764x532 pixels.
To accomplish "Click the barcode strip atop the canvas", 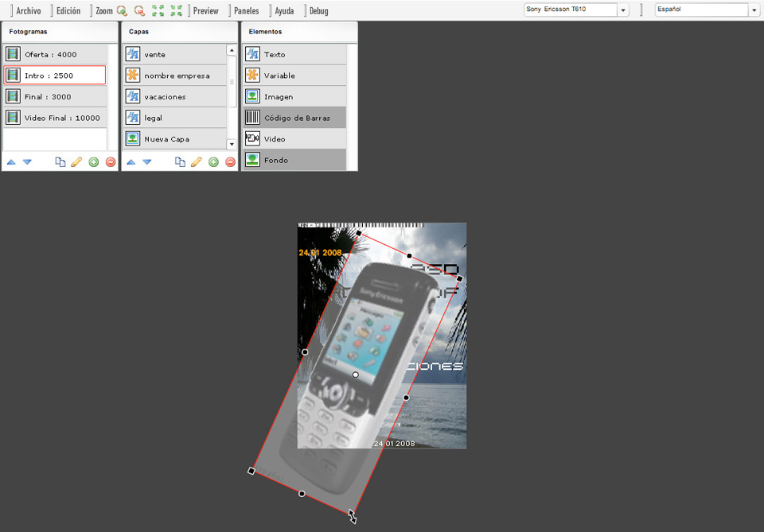I will point(361,225).
